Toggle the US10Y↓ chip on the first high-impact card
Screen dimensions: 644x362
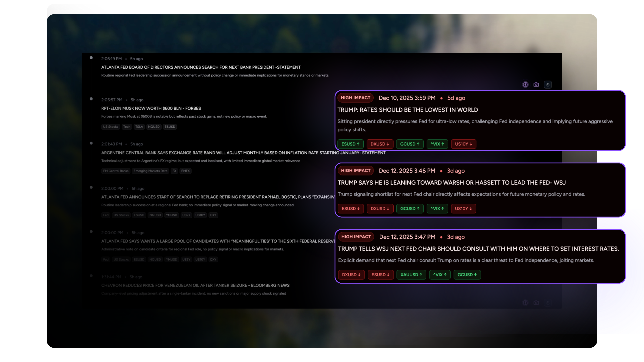[x=464, y=144]
